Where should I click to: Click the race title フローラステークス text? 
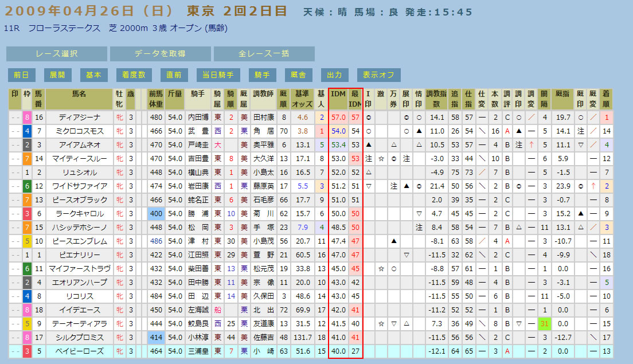point(64,28)
